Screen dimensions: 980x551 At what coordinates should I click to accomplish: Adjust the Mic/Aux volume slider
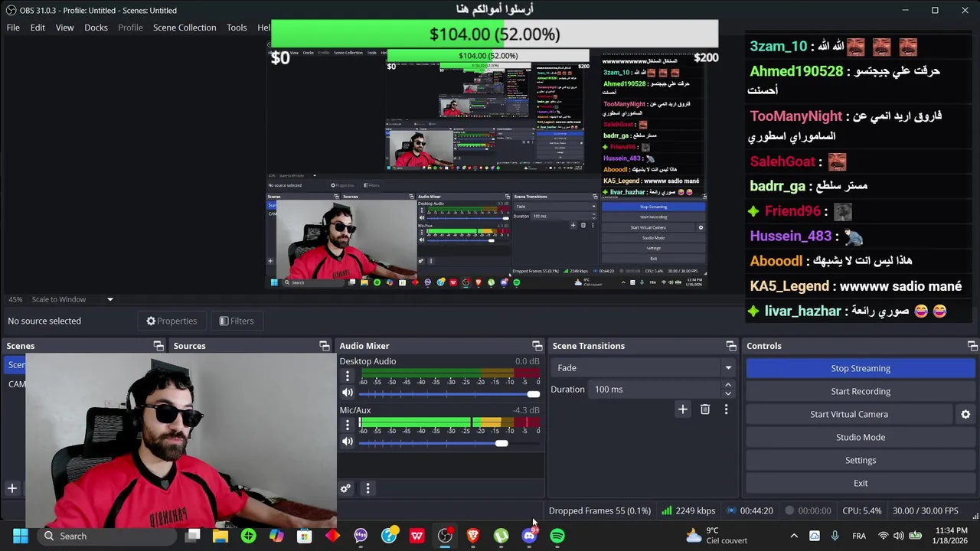[x=449, y=442]
